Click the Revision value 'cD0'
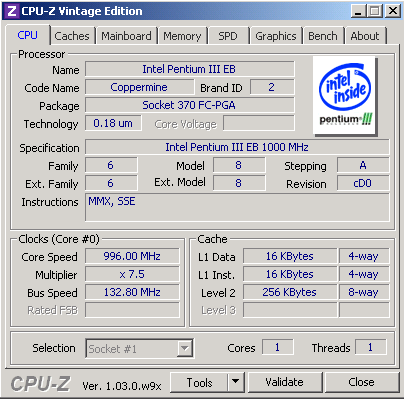The image size is (404, 399). click(x=363, y=183)
